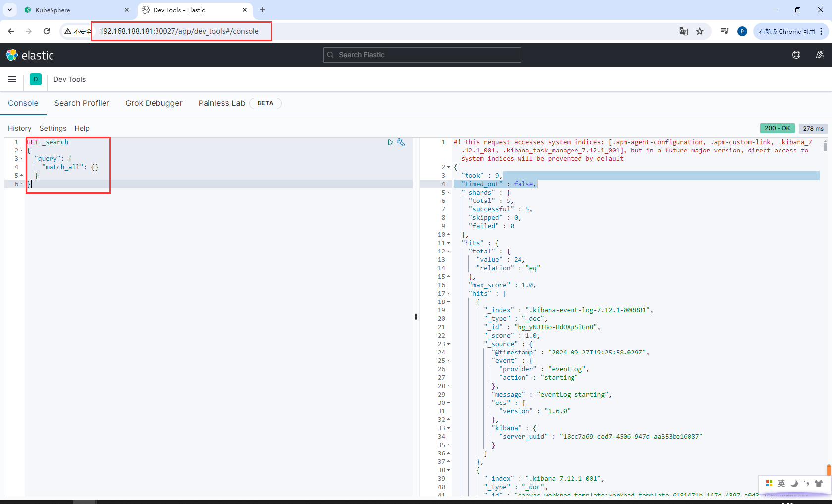Select the Console tab

point(23,103)
